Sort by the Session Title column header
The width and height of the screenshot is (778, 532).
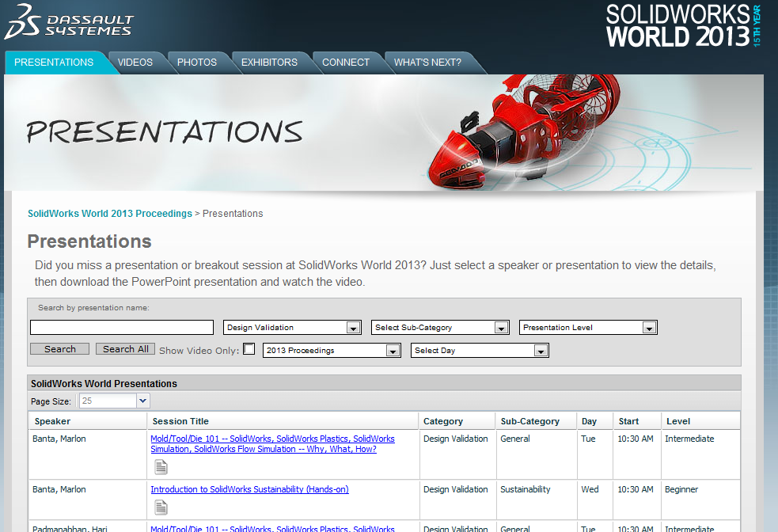[x=283, y=421]
